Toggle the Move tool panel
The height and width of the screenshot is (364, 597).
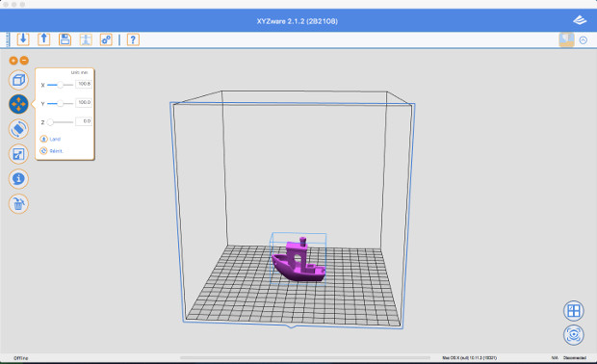(18, 104)
